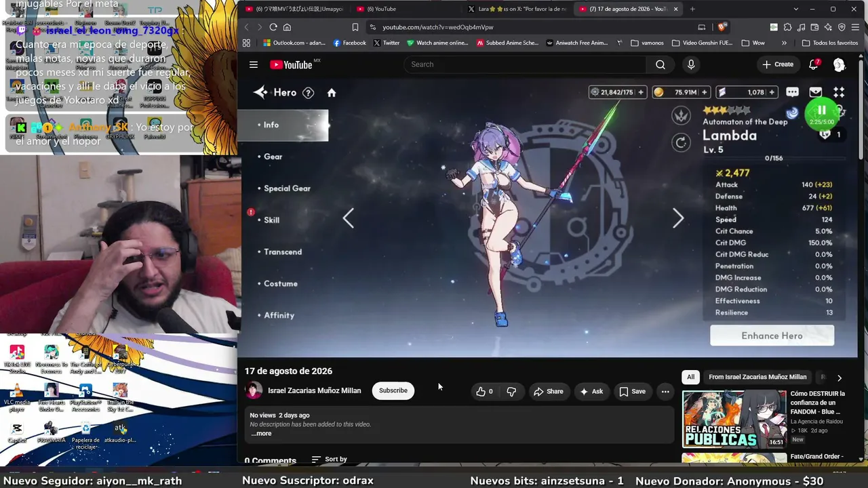Open the browser apps grid in bookmarks bar

[246, 43]
